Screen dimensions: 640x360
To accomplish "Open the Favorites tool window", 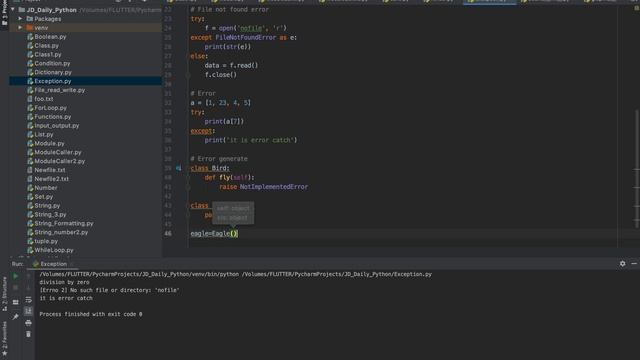I will pos(4,338).
